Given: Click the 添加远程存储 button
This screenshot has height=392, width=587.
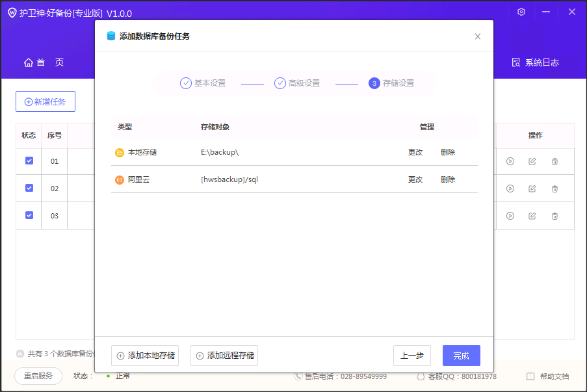Looking at the screenshot, I should click(x=224, y=356).
